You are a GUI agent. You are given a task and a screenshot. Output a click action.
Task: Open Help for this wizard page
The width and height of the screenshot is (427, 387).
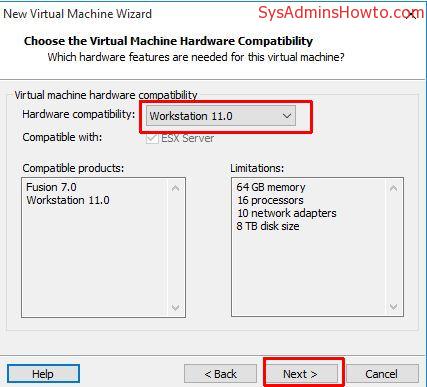(43, 374)
